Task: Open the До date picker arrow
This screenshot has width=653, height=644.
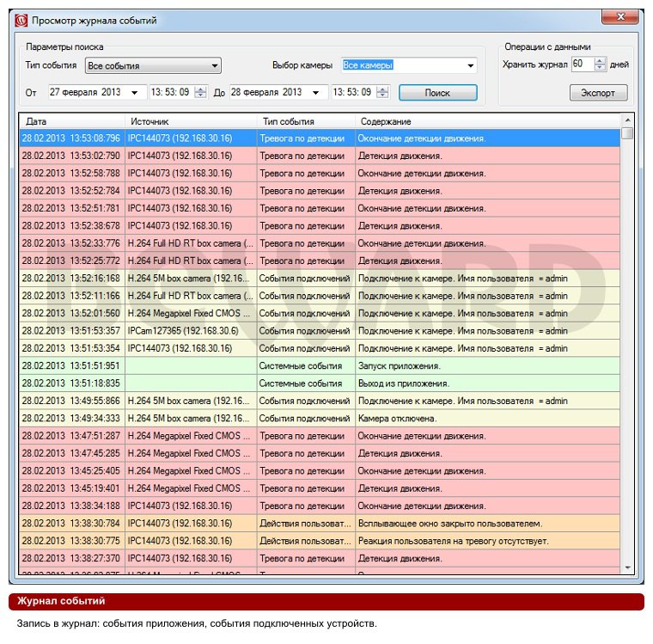Action: pos(316,93)
